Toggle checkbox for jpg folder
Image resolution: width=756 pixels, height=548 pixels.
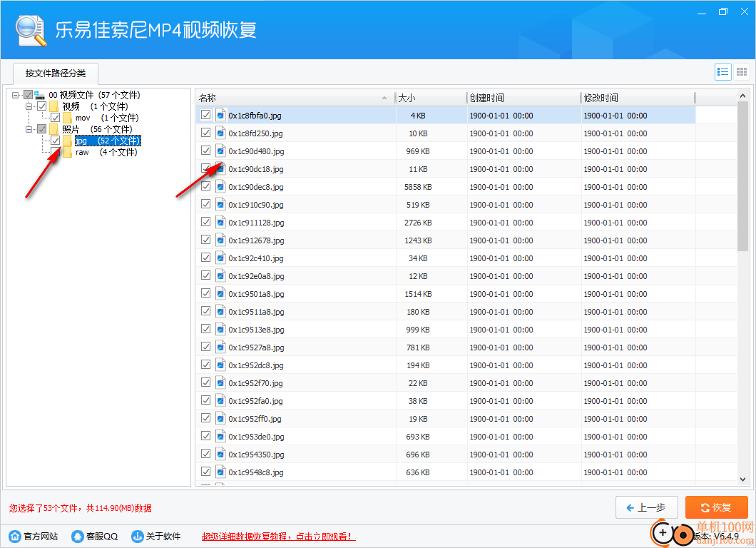coord(56,141)
